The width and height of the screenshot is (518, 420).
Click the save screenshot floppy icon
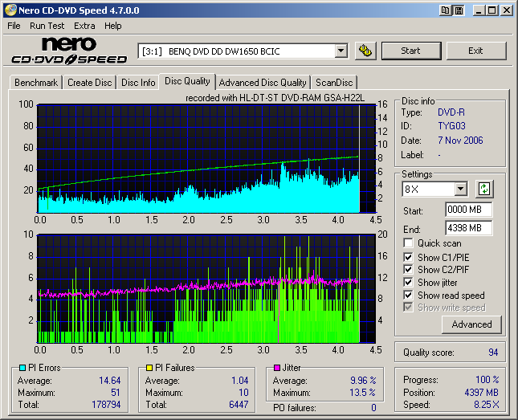pos(459,10)
